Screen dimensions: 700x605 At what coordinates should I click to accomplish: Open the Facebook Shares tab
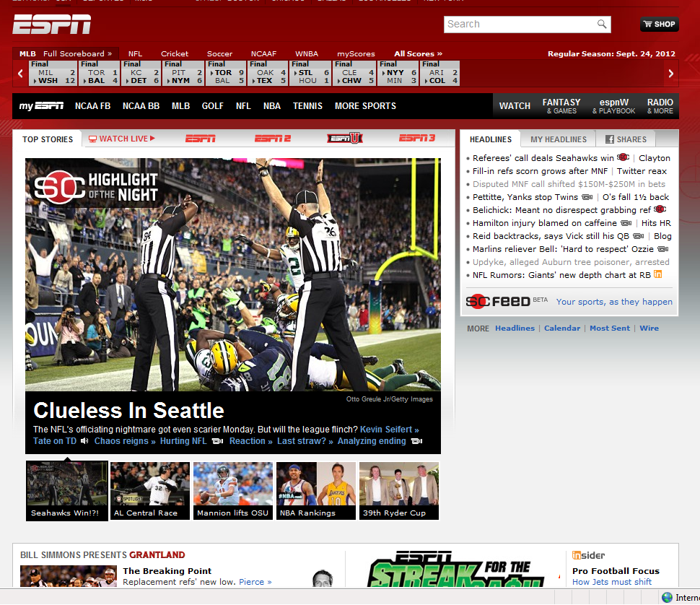626,139
